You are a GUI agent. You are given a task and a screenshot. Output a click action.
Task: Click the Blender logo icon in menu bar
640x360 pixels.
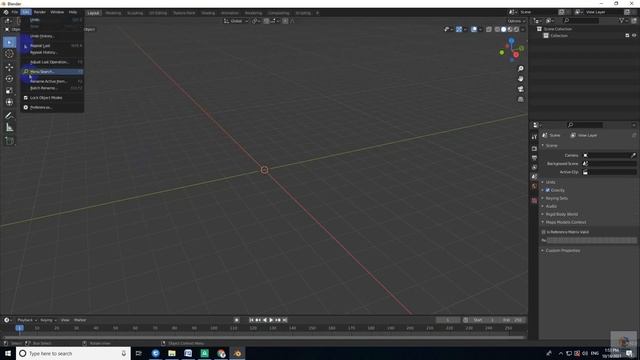(6, 12)
